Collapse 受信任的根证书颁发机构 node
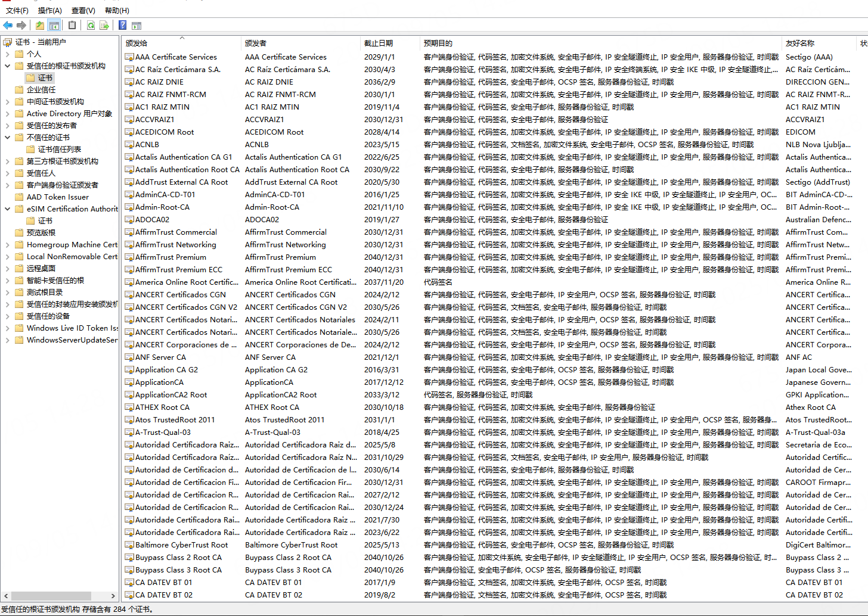The image size is (868, 616). click(x=8, y=66)
